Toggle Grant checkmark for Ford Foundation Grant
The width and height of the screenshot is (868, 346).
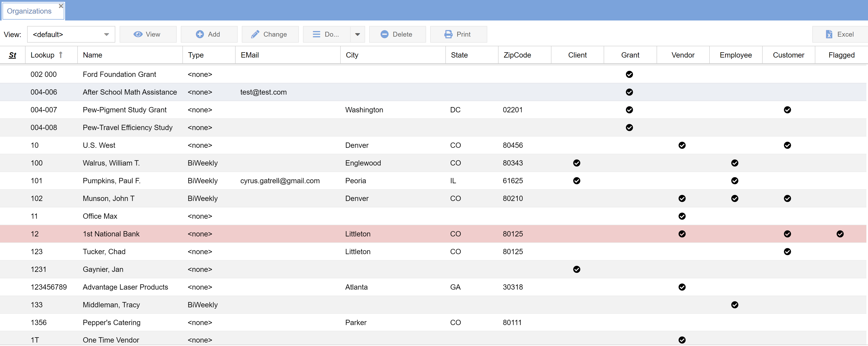[x=629, y=75]
